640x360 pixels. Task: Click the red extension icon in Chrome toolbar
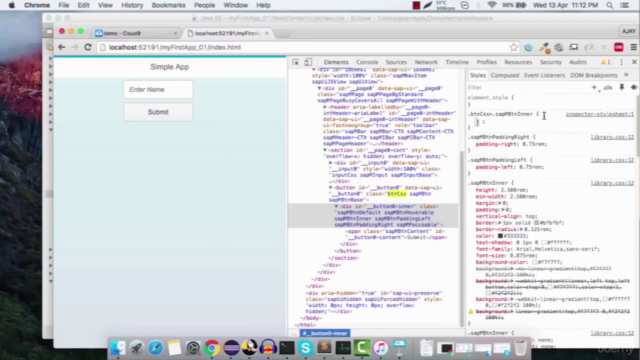coord(619,47)
